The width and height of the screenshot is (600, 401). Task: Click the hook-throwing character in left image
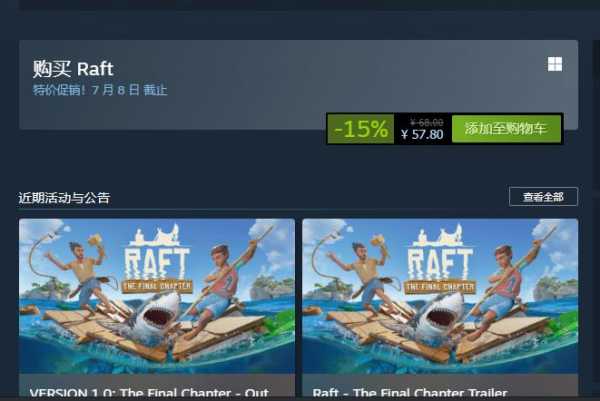pyautogui.click(x=82, y=276)
